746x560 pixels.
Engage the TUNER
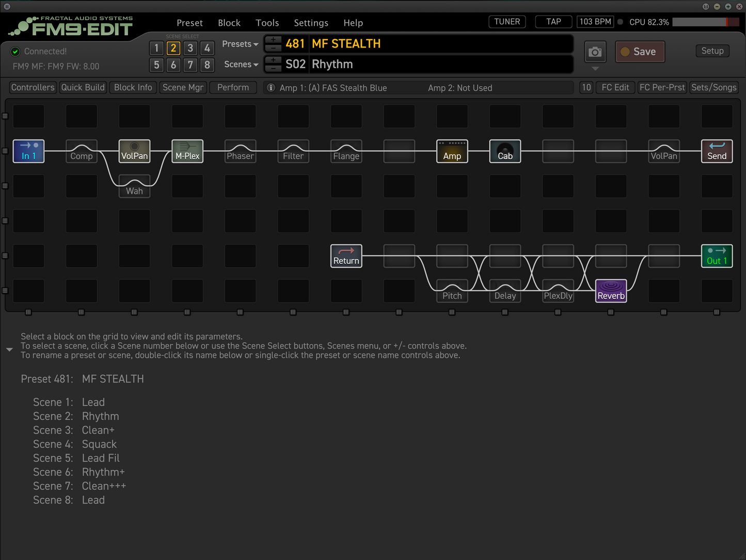pos(506,21)
